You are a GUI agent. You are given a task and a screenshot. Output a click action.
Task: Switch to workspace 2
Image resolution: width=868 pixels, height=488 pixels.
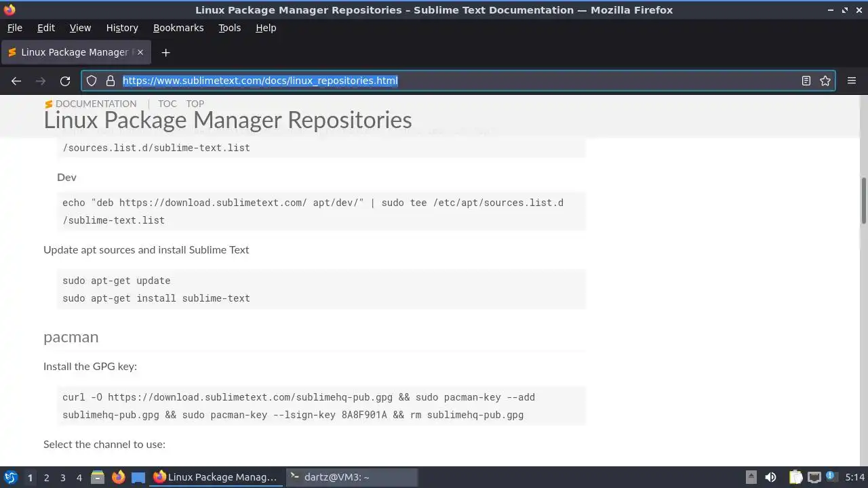tap(46, 477)
